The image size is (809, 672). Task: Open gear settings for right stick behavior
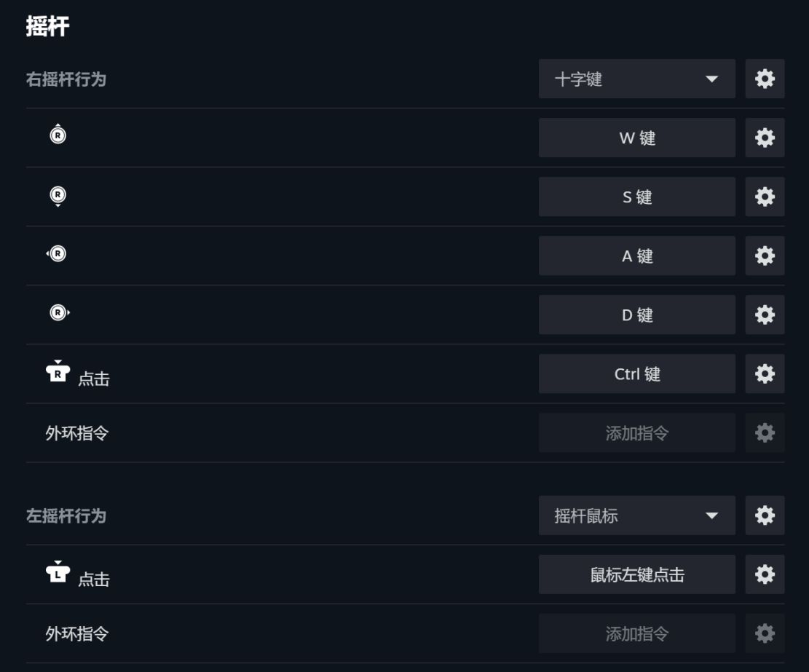[x=765, y=79]
